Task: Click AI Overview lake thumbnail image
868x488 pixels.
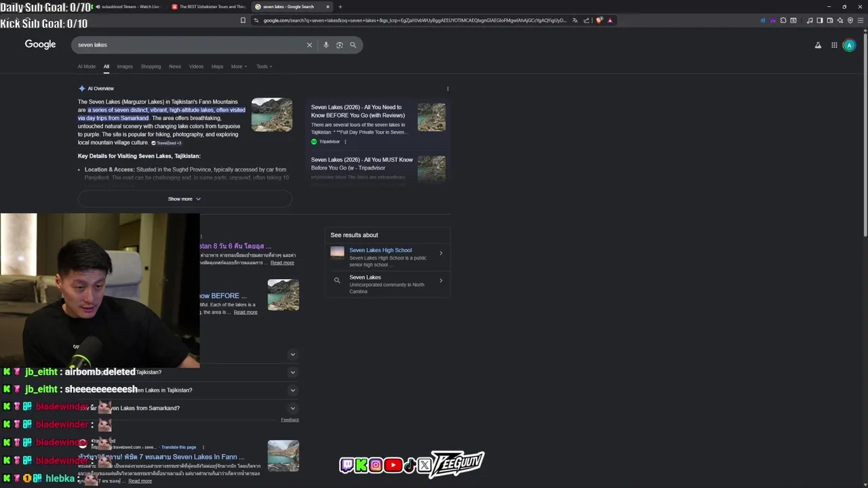Action: [x=272, y=115]
